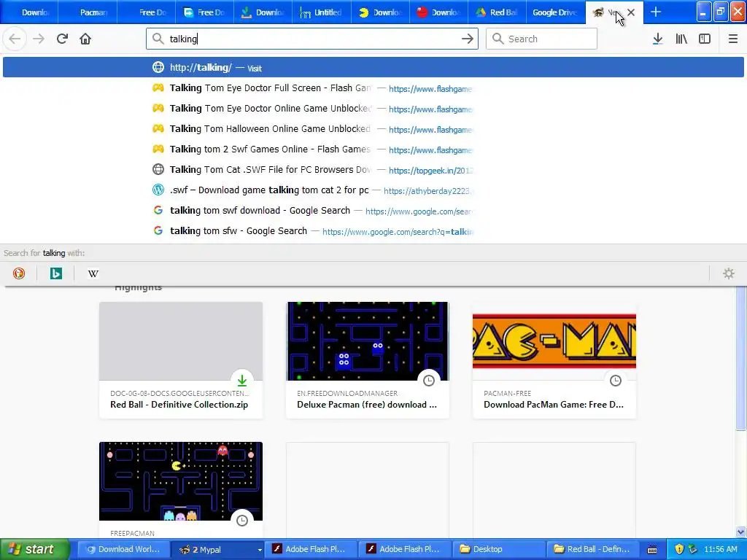Screen dimensions: 747x560
Task: Open second Adobe Flash Pl... taskbar item
Action: click(x=404, y=550)
